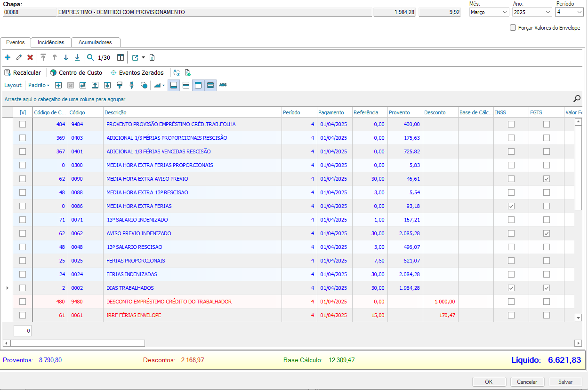Show Eventos Zerados
The height and width of the screenshot is (390, 588).
137,72
